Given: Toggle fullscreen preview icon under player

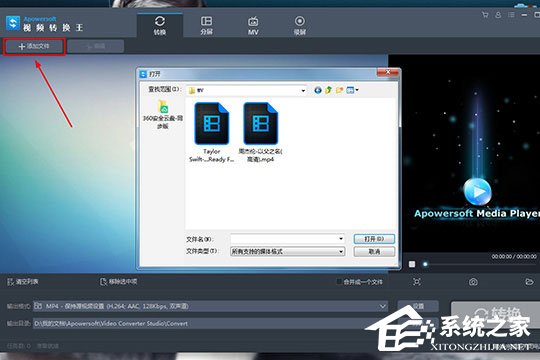Looking at the screenshot, I should point(417,282).
